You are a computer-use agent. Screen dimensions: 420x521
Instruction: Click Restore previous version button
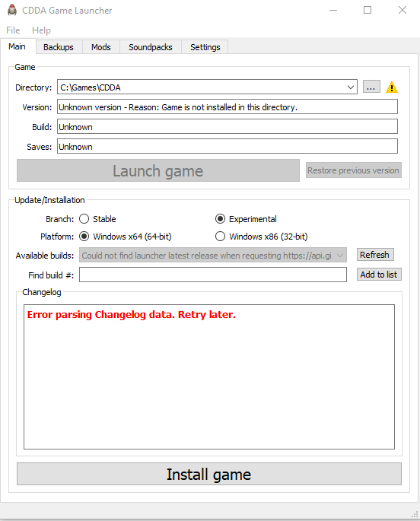click(354, 170)
